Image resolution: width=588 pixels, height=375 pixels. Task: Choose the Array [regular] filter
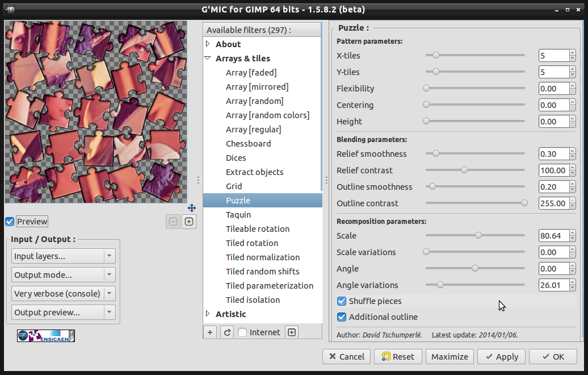(253, 130)
